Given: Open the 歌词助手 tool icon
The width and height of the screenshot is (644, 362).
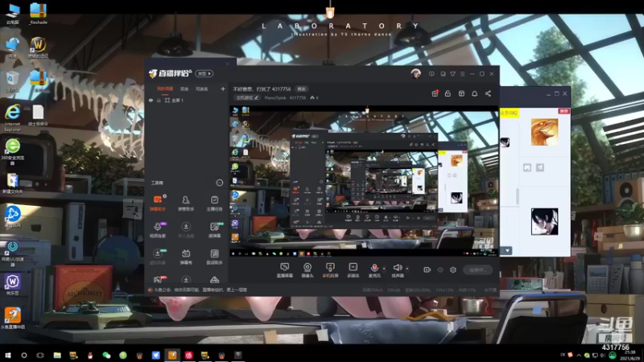Looking at the screenshot, I should coord(214,257).
